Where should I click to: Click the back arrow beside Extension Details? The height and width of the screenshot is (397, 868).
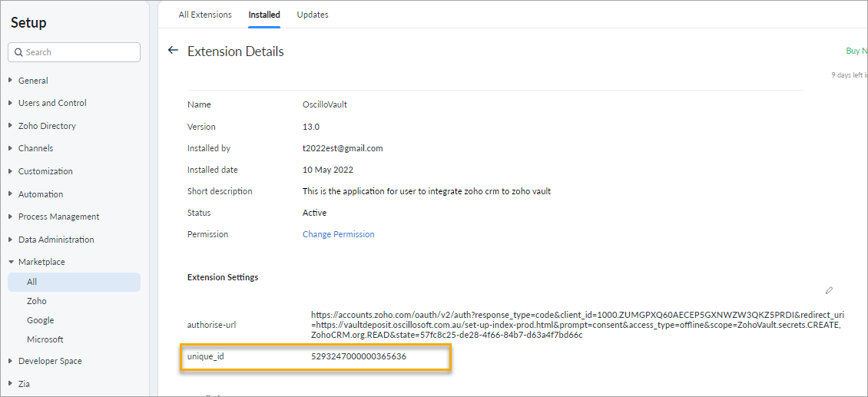pos(174,51)
